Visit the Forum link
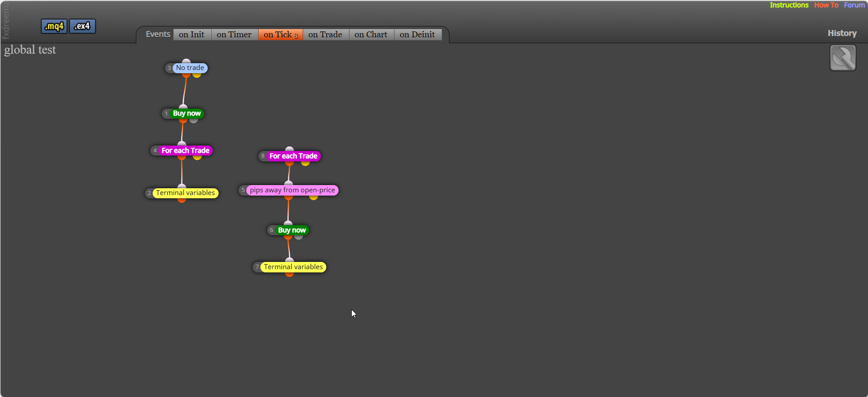The height and width of the screenshot is (397, 868). pos(854,5)
